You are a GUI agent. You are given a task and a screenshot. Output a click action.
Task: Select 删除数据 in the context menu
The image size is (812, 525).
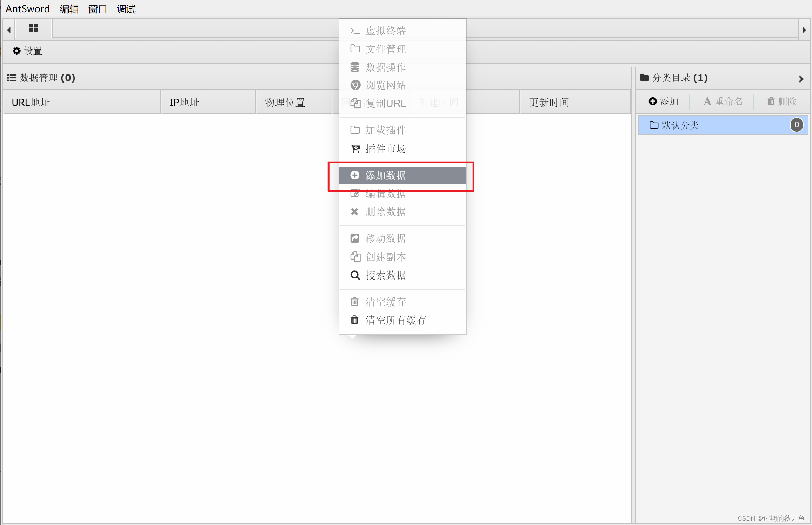pyautogui.click(x=402, y=212)
